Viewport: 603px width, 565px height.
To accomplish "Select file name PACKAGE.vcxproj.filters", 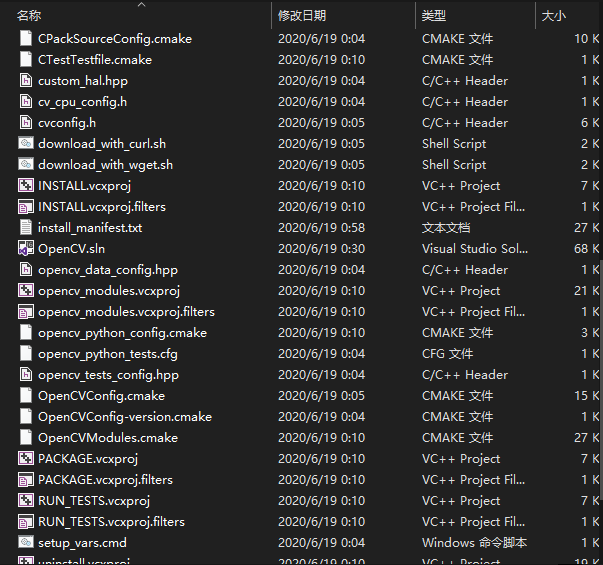I will (105, 480).
